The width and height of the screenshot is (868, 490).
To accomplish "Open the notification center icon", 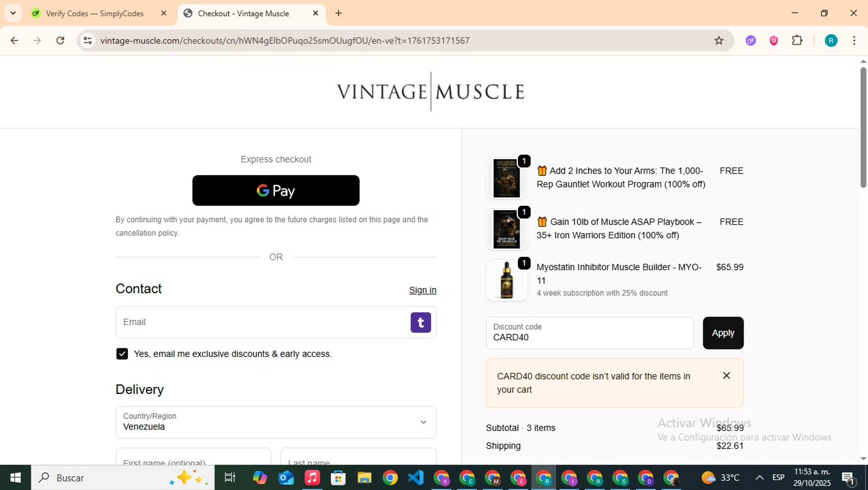I will click(x=849, y=478).
